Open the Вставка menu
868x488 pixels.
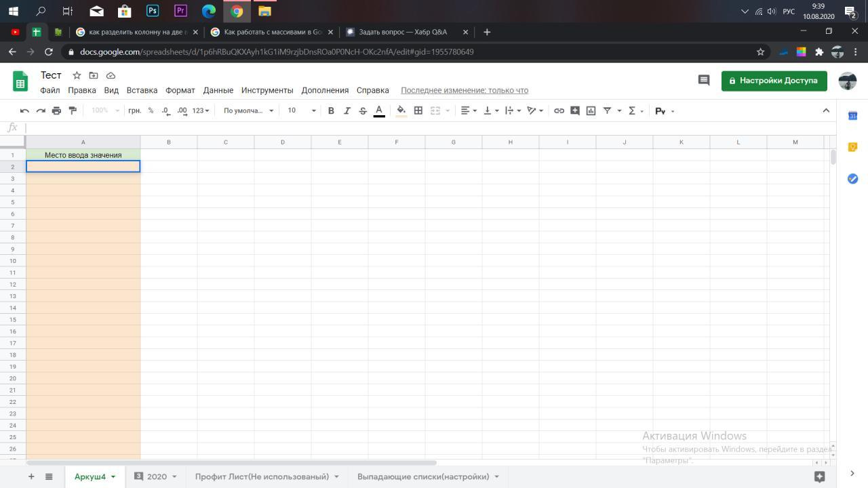(x=142, y=90)
